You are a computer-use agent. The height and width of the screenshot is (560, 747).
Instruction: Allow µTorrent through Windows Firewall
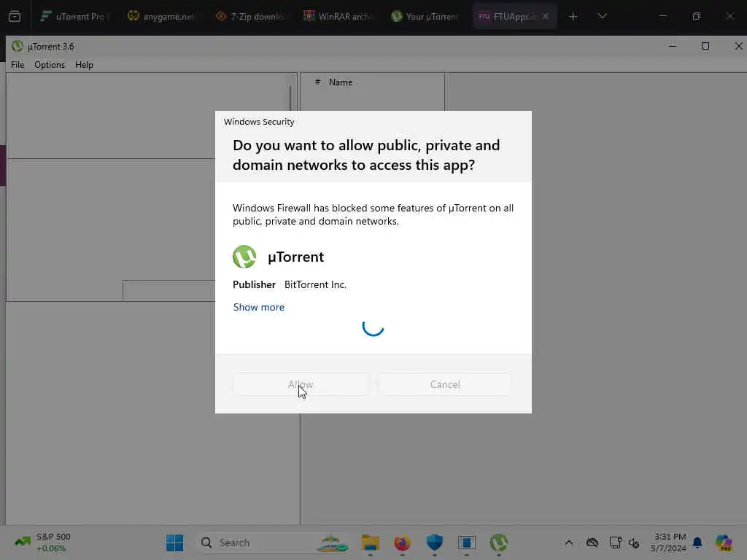tap(300, 384)
